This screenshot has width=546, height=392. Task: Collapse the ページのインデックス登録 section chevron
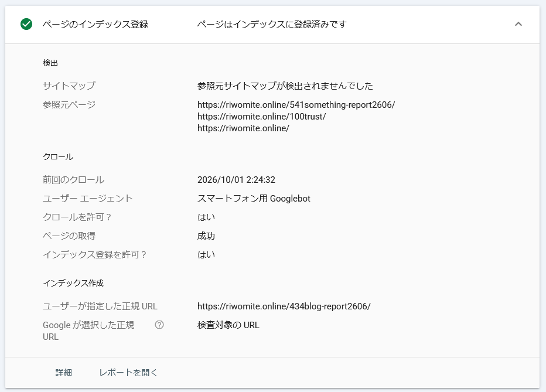[518, 24]
